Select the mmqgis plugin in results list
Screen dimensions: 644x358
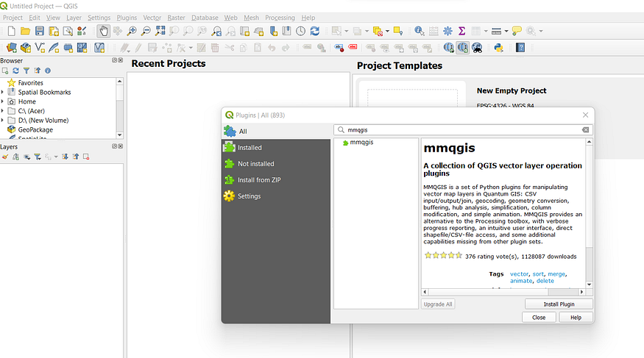coord(361,143)
